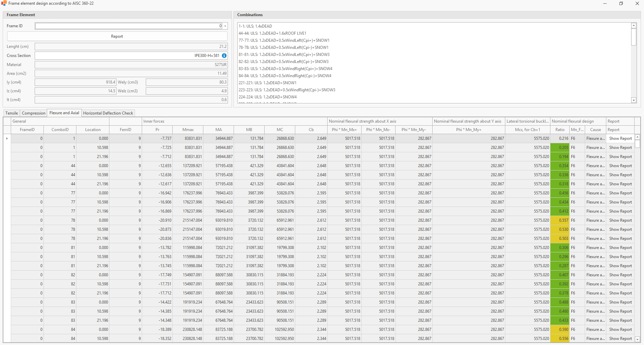Click Show Report in the first table row
The image size is (644, 345).
pos(620,138)
